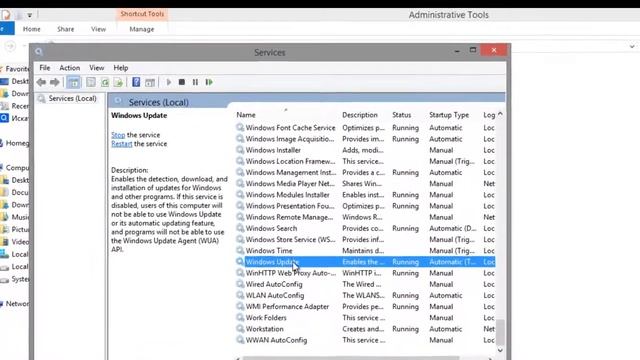The height and width of the screenshot is (360, 640).
Task: Click the Pause Service toolbar icon
Action: pos(195,82)
